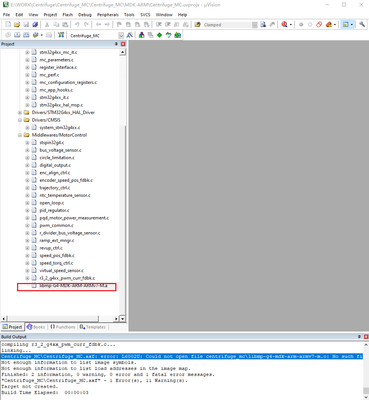This screenshot has width=369, height=400.
Task: Start debug session with magnifier icon
Action: pyautogui.click(x=284, y=25)
